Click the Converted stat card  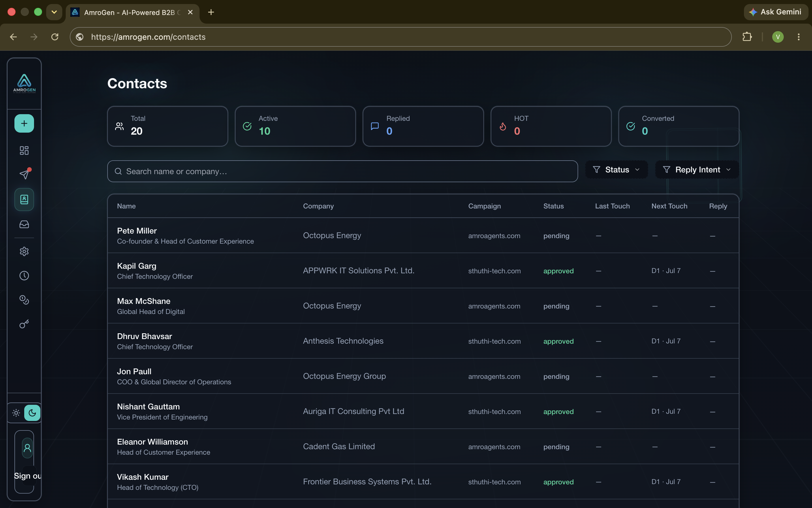coord(678,126)
